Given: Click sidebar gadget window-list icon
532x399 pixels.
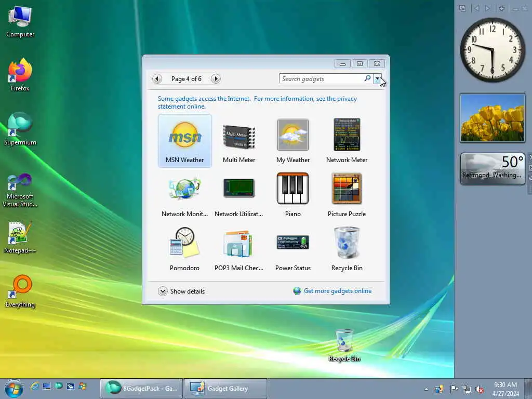Looking at the screenshot, I should pos(462,8).
